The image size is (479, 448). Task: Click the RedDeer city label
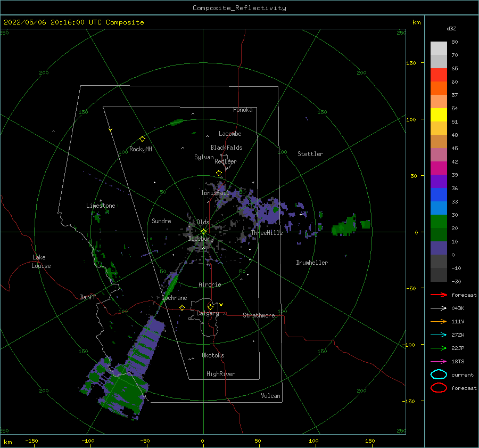[x=226, y=161]
